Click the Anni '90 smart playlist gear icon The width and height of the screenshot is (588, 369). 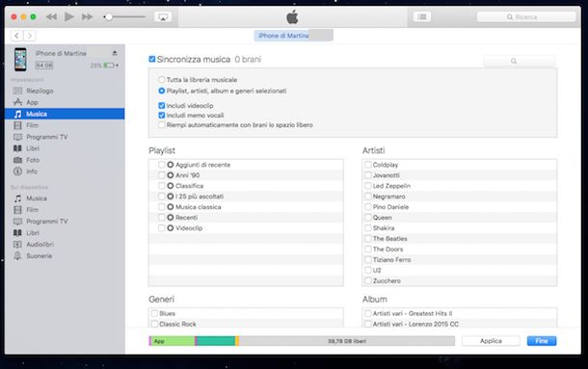click(x=171, y=175)
